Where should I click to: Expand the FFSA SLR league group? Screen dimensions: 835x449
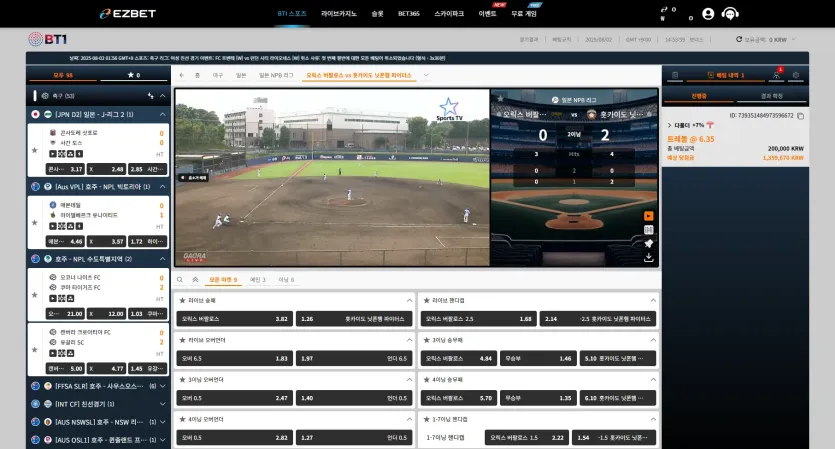162,386
